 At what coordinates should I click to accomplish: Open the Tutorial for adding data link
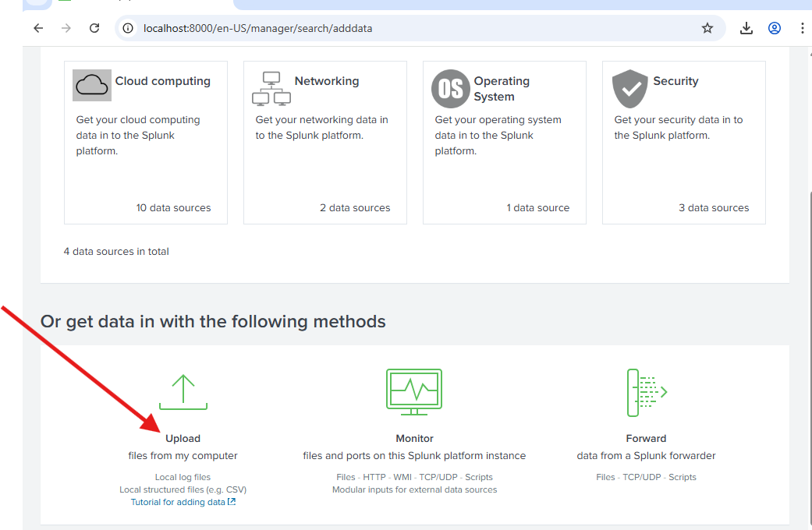pos(183,502)
